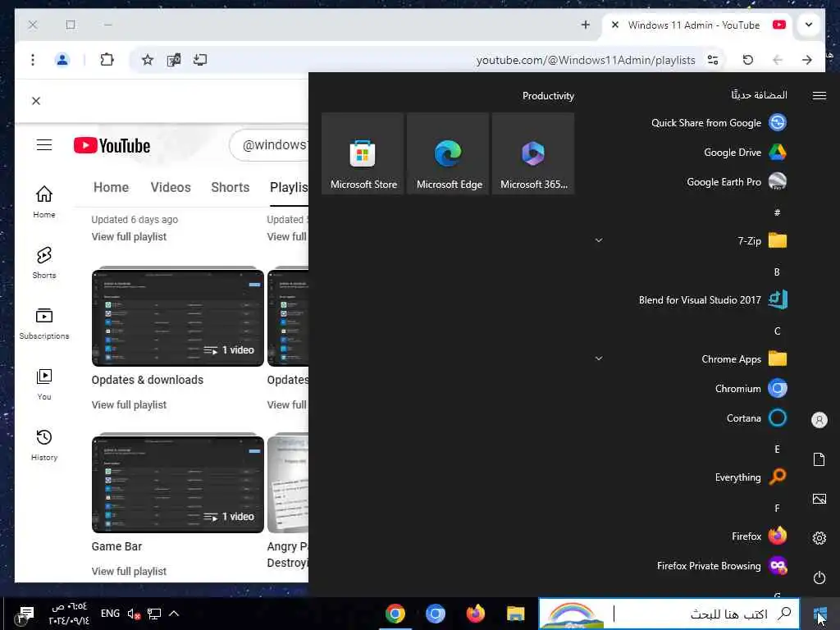Screen dimensions: 840x630
Task: Bookmark this page with star icon
Action: [x=148, y=59]
